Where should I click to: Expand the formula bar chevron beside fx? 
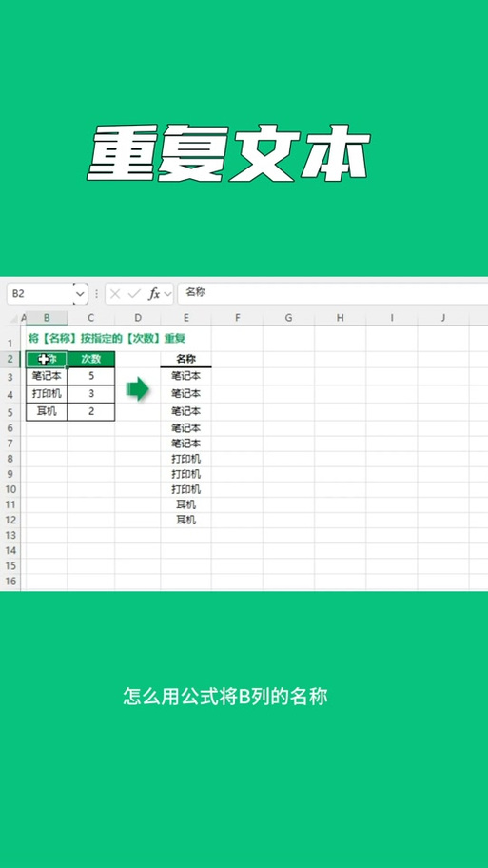(167, 294)
